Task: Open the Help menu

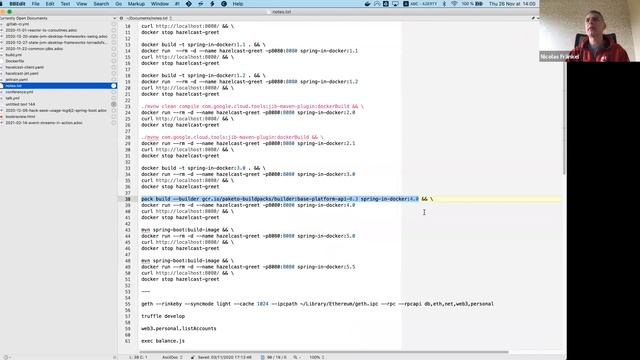Action: tap(238, 4)
